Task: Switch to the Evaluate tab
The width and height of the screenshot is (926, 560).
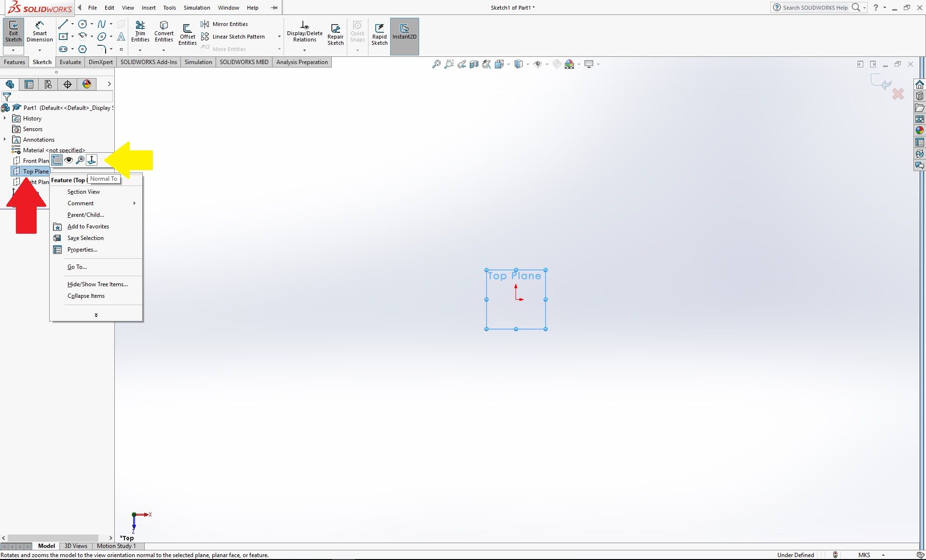Action: (x=70, y=62)
